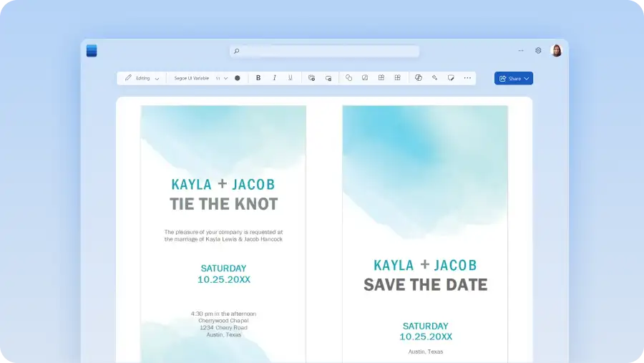Viewport: 644px width, 363px height.
Task: Click the Copilot icon in toolbar
Action: (419, 78)
